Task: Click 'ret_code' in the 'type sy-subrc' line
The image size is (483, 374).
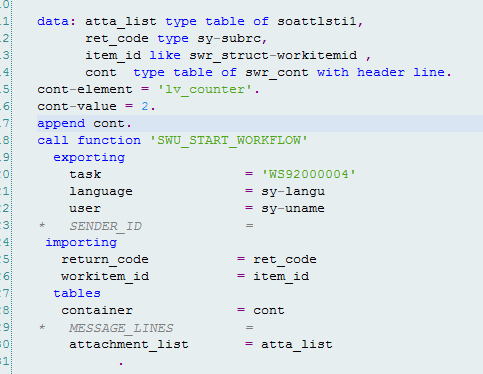Action: [x=117, y=38]
